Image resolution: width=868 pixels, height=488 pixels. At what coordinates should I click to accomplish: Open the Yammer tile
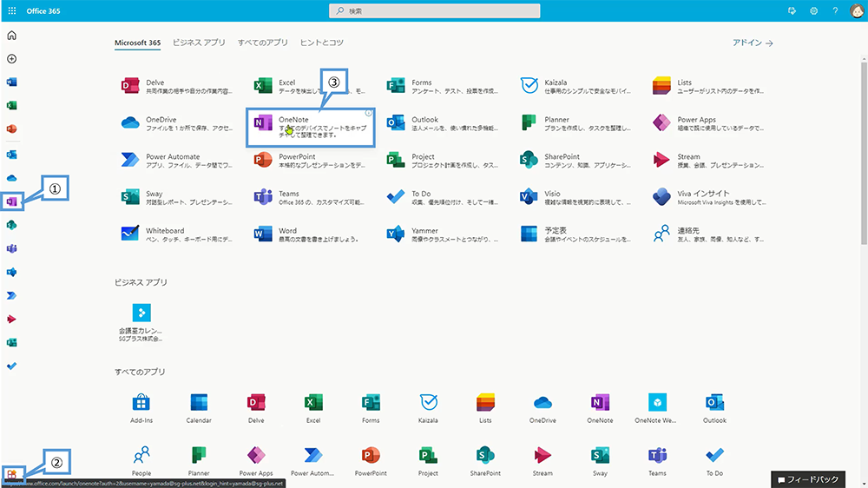tap(443, 234)
